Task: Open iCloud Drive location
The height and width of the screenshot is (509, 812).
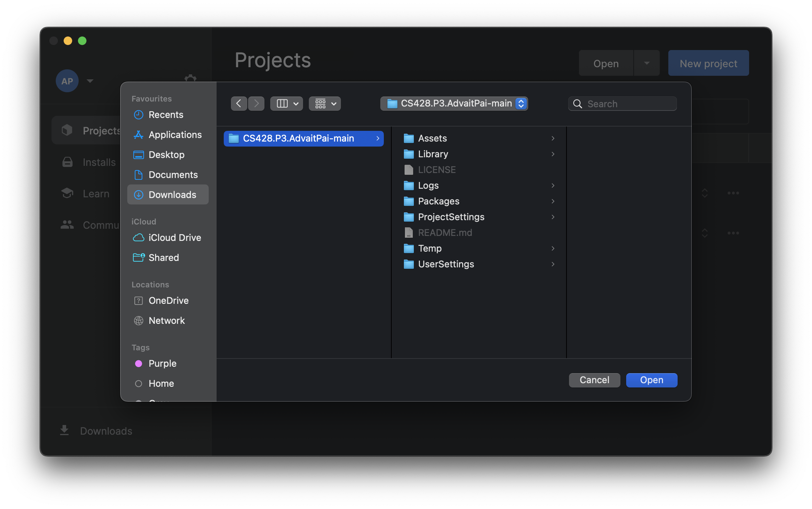Action: point(174,238)
